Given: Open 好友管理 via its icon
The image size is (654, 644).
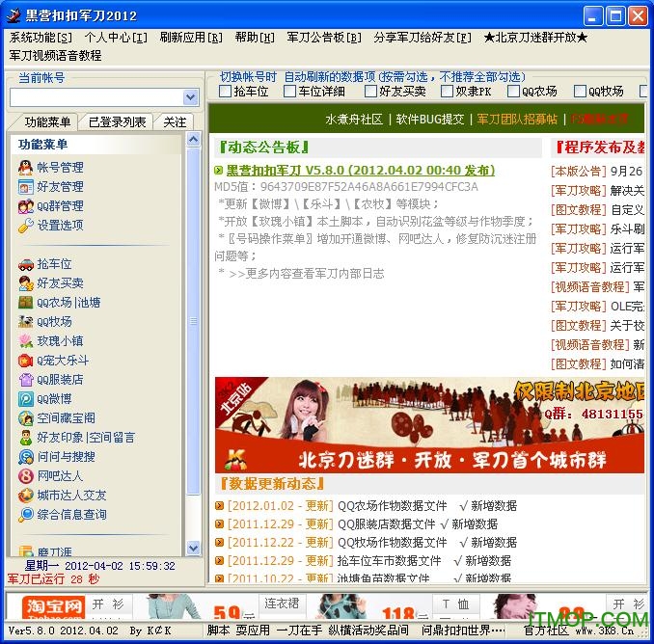Looking at the screenshot, I should [x=26, y=186].
